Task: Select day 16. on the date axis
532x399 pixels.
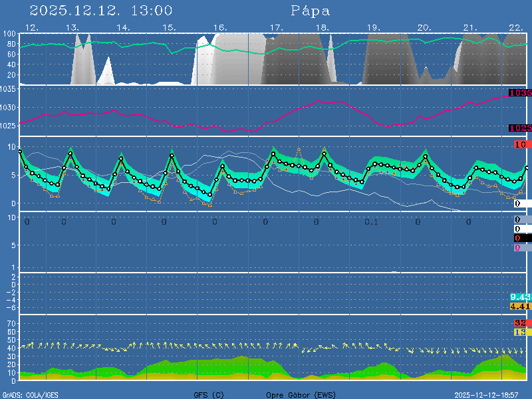Action: click(x=221, y=27)
